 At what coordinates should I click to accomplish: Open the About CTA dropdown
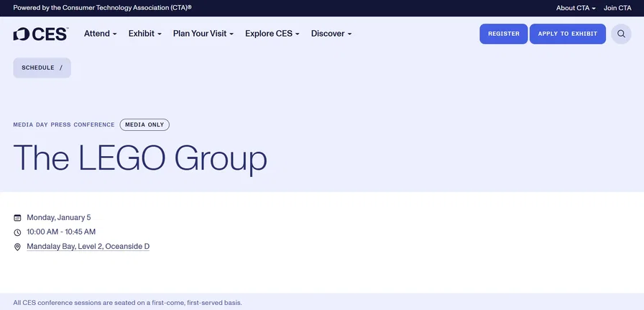(576, 8)
